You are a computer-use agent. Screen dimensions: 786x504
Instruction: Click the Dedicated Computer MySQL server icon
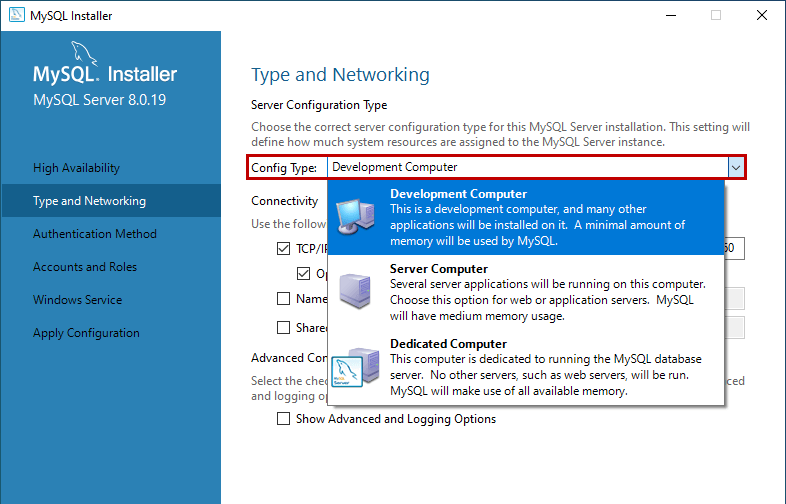tap(355, 368)
